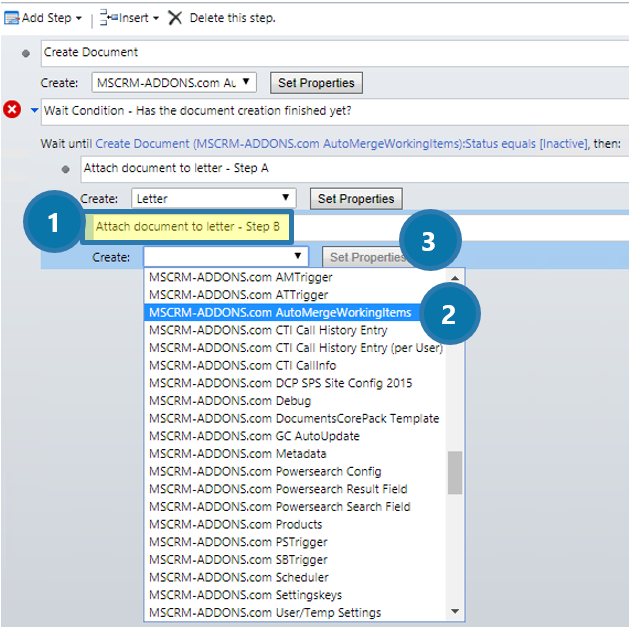The image size is (629, 627).
Task: Choose MSCRM-ADDONS.com Debug option
Action: tap(295, 401)
